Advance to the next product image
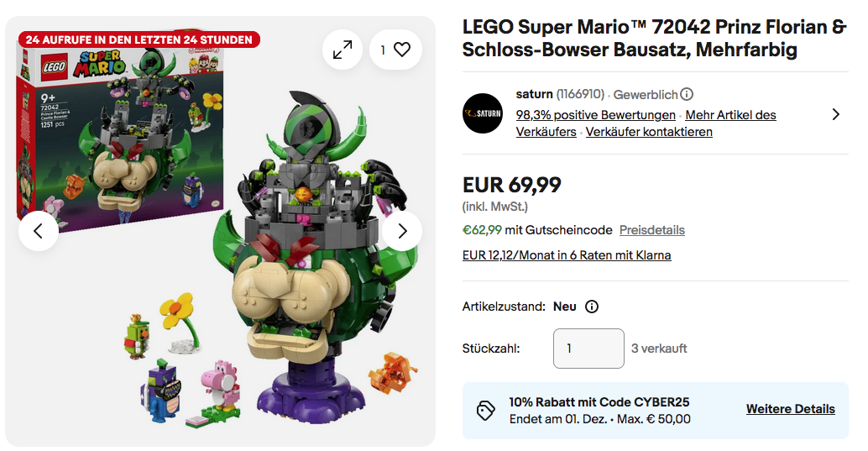The image size is (868, 451). coord(402,231)
